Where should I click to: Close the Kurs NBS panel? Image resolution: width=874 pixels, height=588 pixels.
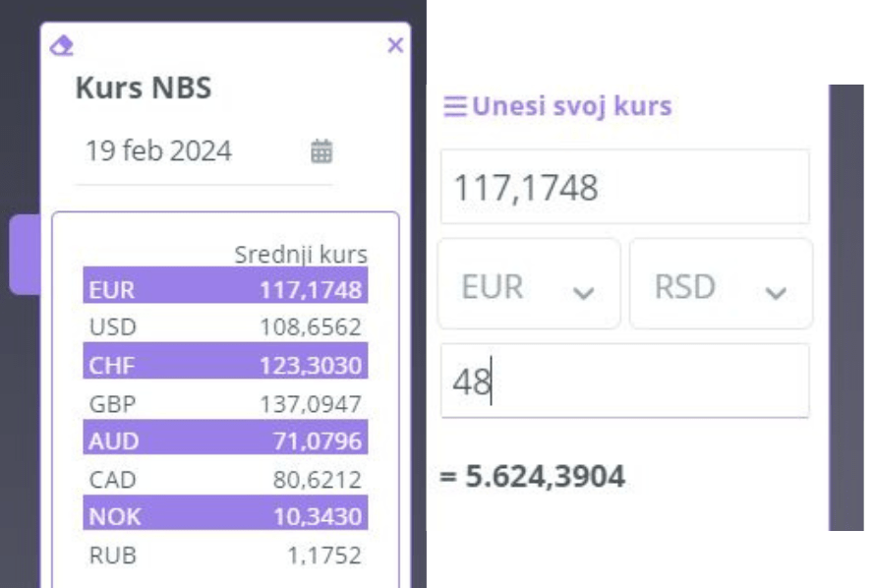point(395,45)
